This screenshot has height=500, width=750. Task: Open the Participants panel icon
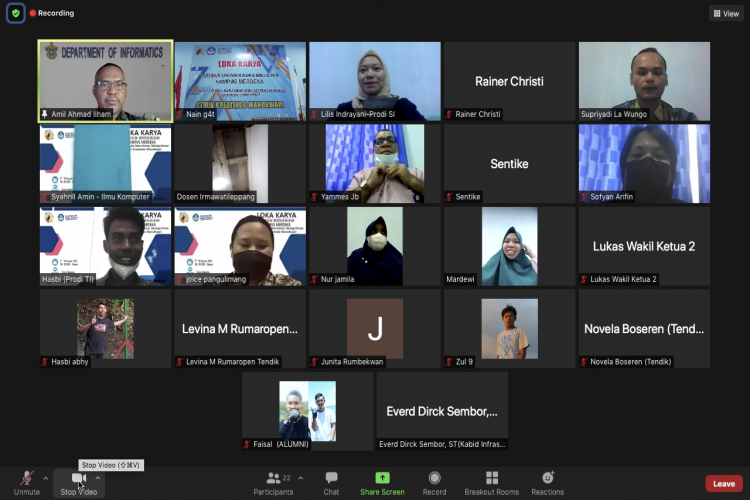(274, 478)
